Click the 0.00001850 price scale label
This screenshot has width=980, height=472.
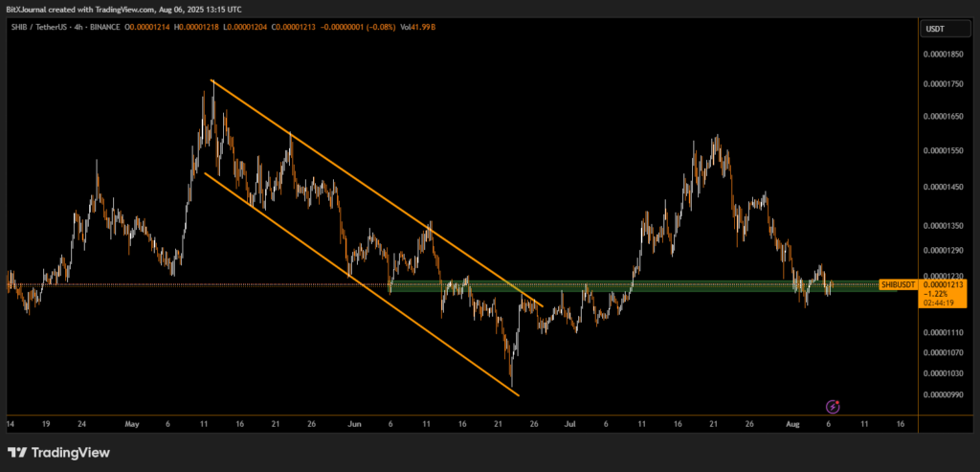tap(944, 55)
